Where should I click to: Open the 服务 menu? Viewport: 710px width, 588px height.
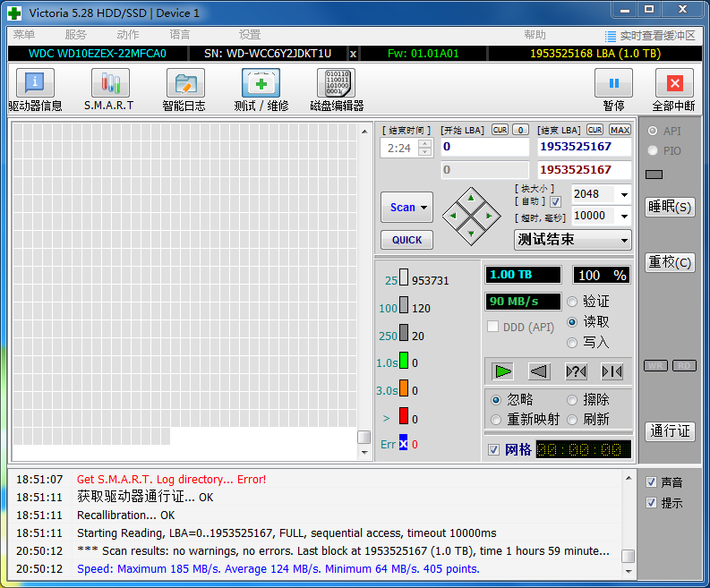[75, 35]
